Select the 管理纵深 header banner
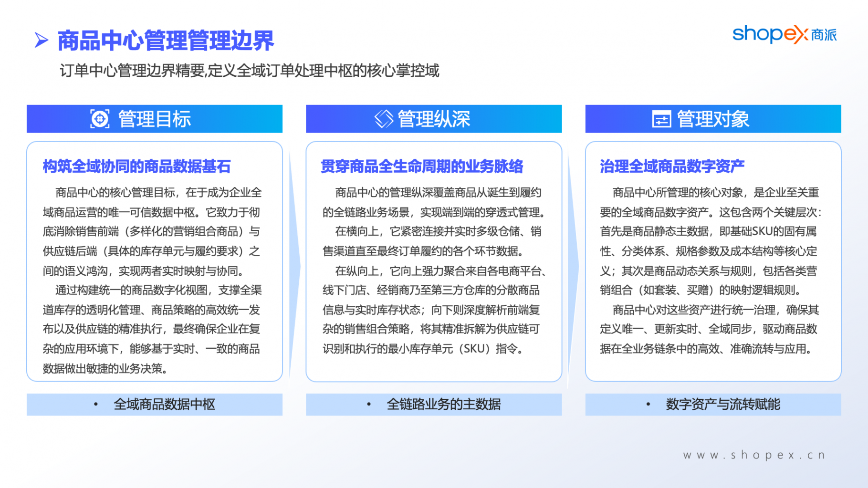This screenshot has width=868, height=488. pos(434,119)
